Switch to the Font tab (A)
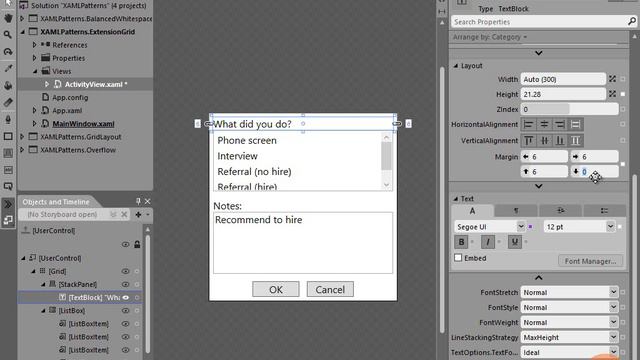 tap(472, 211)
